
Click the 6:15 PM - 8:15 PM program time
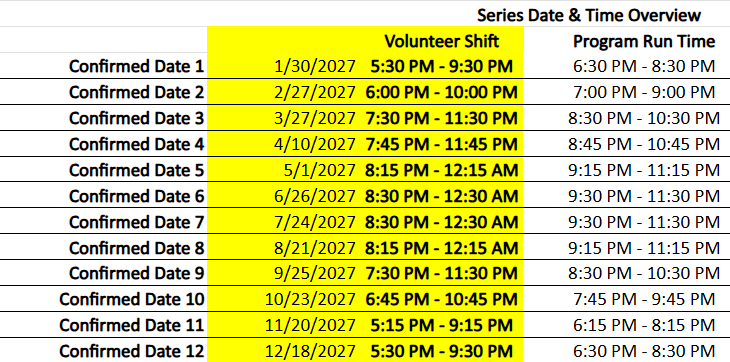pos(644,325)
